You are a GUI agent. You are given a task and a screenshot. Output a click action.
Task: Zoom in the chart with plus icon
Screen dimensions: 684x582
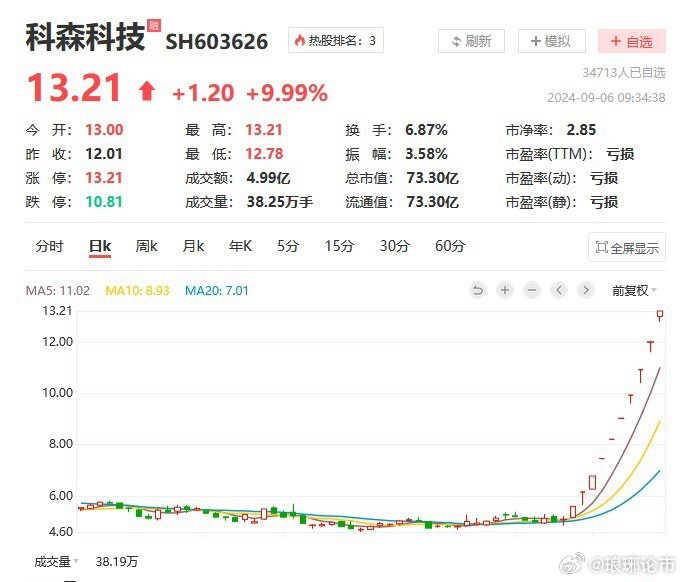tap(505, 290)
